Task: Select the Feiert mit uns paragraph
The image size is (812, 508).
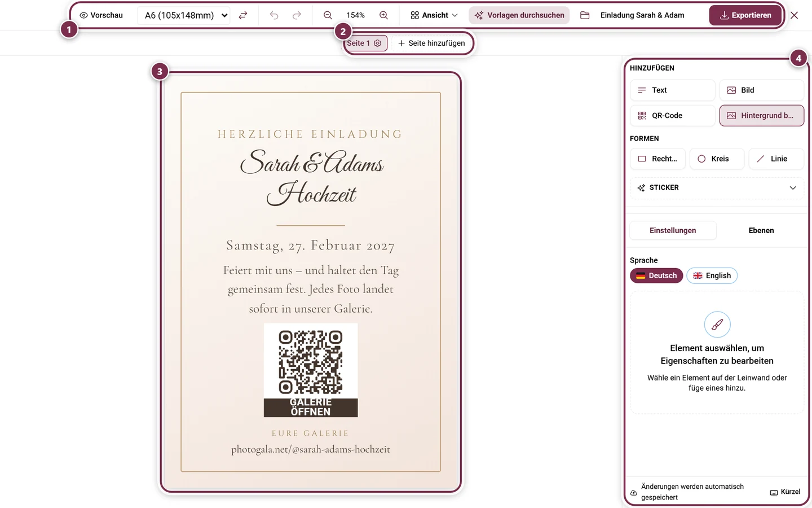Action: tap(311, 290)
